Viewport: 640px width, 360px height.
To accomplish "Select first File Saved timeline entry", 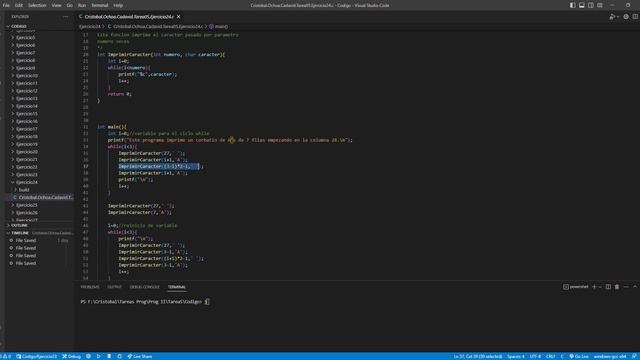I will (39, 240).
